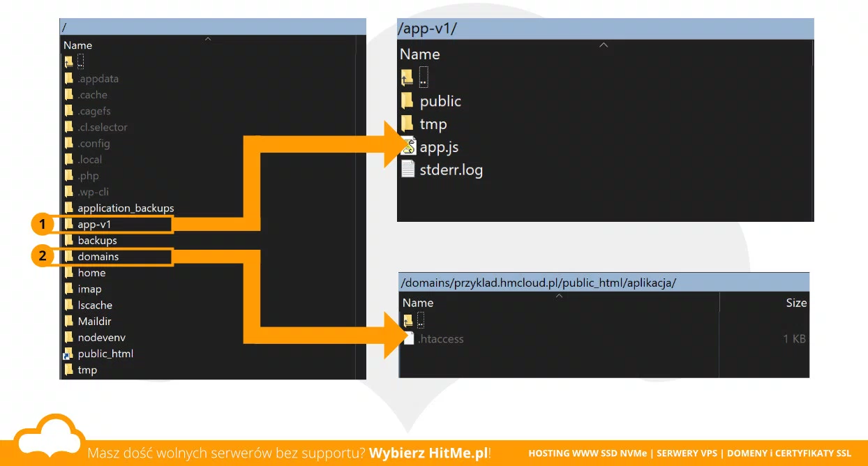Select the ".htaccess" file name
The image size is (868, 466).
(440, 339)
